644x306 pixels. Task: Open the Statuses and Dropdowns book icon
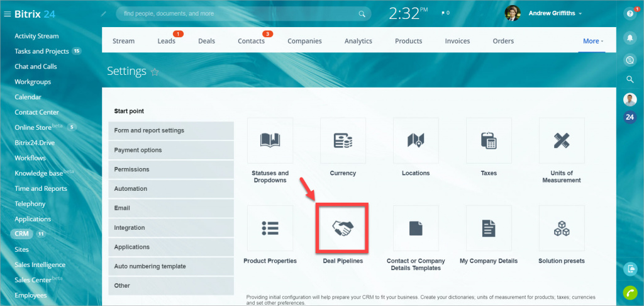[x=270, y=140]
